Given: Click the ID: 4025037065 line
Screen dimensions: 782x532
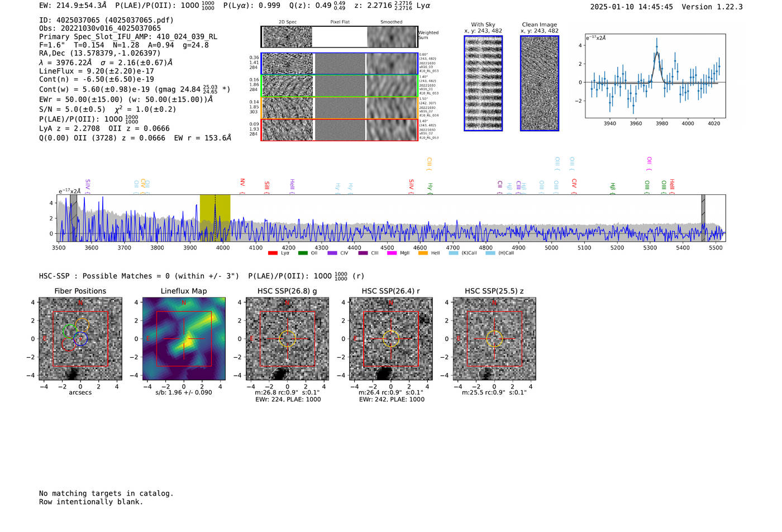Looking at the screenshot, I should [x=106, y=20].
